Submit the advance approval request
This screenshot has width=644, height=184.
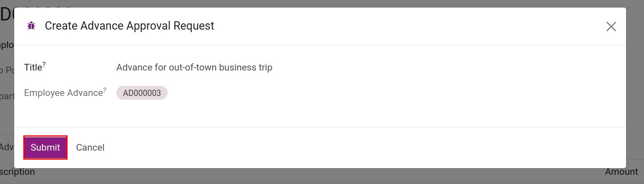tap(45, 147)
